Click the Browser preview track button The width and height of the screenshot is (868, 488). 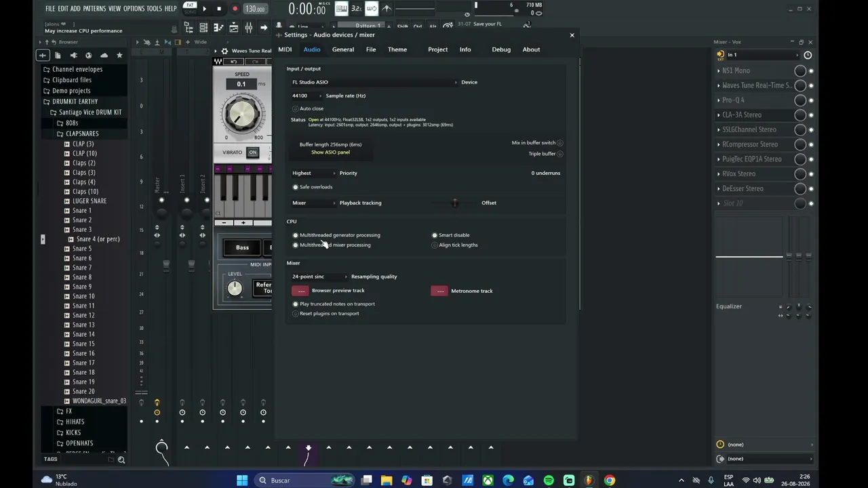[300, 291]
